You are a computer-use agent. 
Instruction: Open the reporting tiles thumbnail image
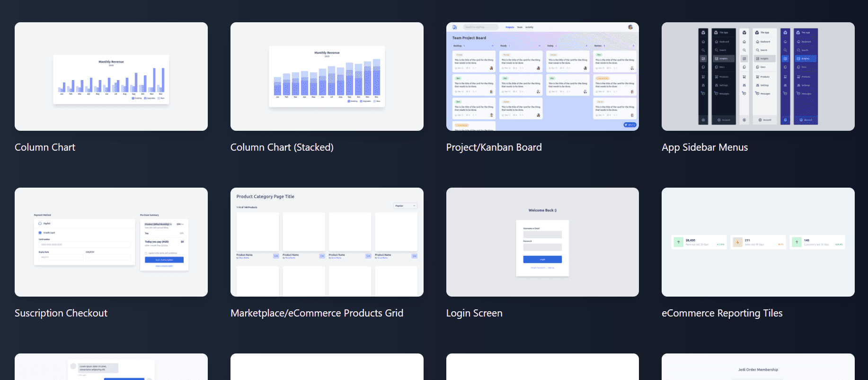click(x=758, y=242)
